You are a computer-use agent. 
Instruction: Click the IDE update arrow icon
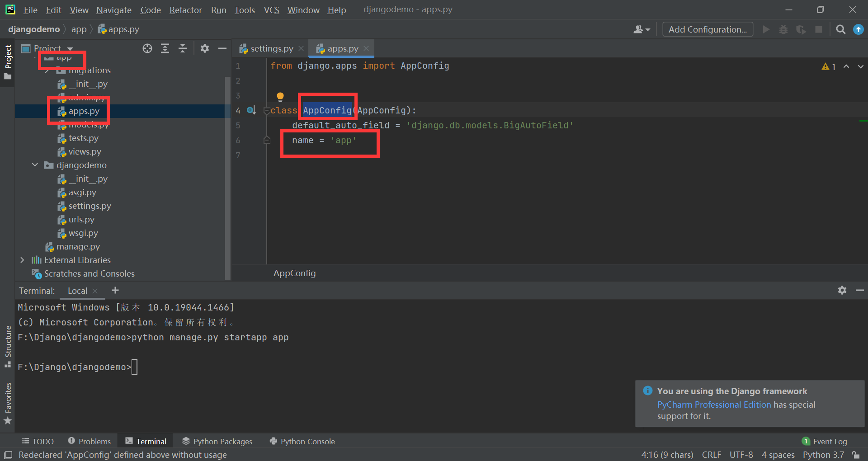tap(858, 29)
